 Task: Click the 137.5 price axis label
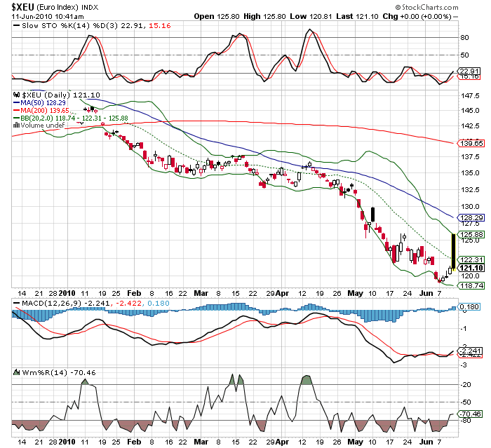[470, 156]
